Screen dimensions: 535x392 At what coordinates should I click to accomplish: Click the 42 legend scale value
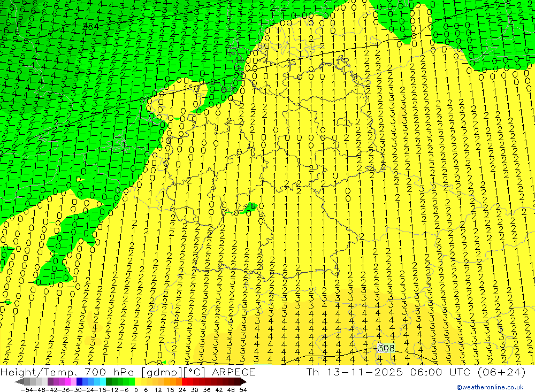(219, 390)
